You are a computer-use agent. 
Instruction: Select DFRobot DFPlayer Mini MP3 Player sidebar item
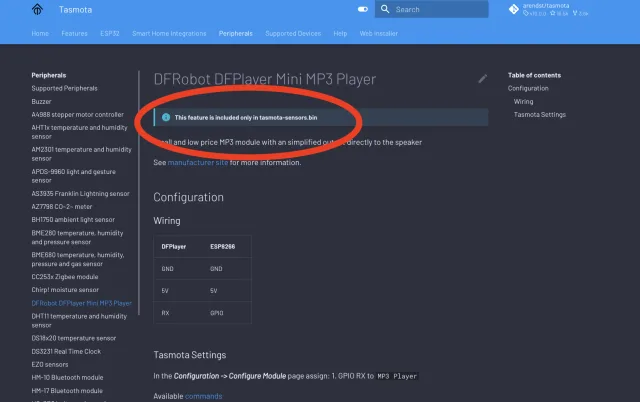pos(82,303)
